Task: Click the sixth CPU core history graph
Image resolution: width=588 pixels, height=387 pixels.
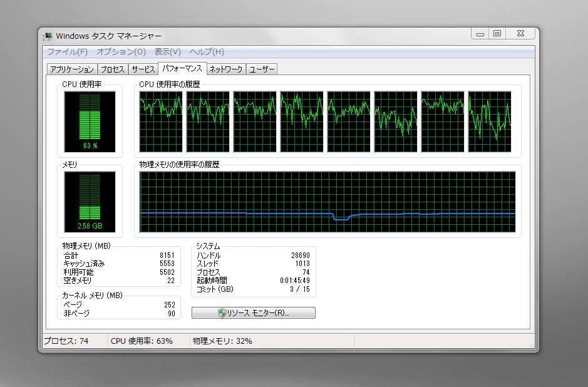Action: 396,122
